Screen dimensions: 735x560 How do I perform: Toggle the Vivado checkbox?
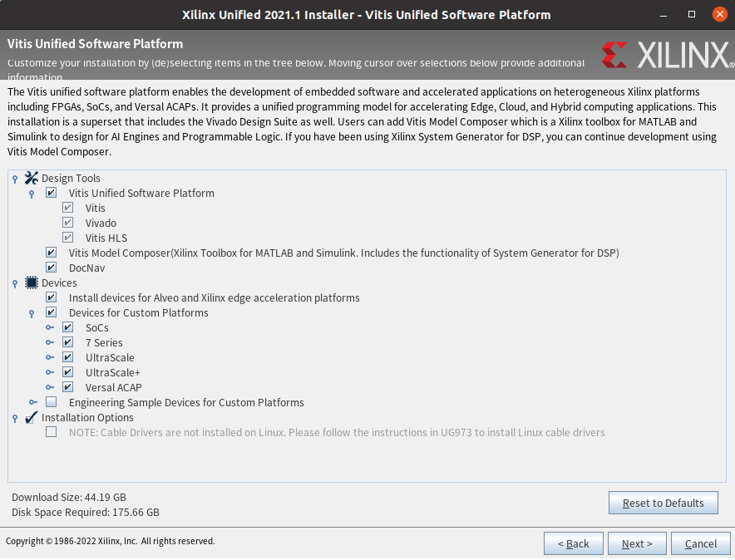68,223
